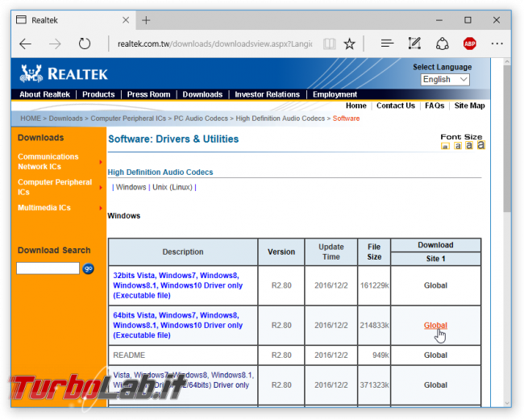This screenshot has width=524, height=420.
Task: Open the Investor Relations menu
Action: click(268, 94)
